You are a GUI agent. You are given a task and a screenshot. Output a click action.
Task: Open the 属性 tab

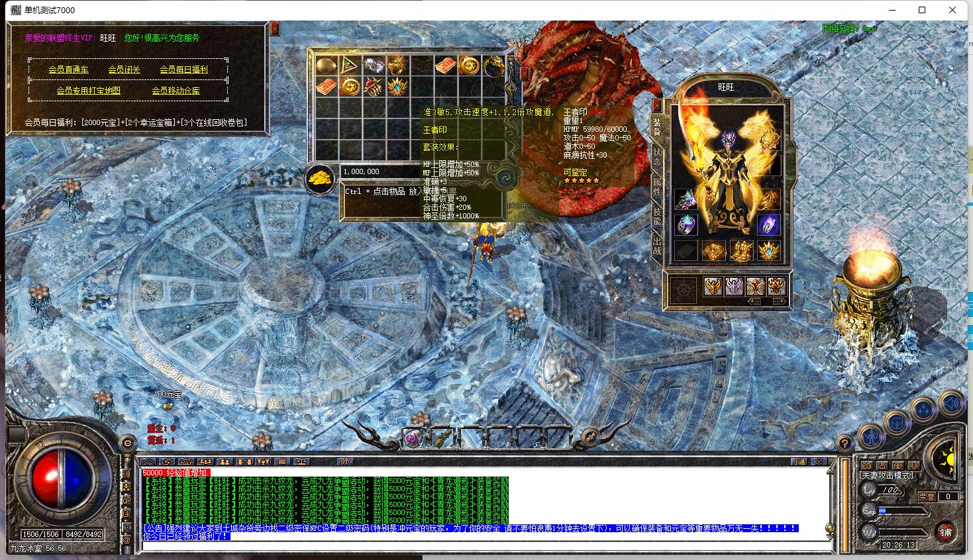pyautogui.click(x=657, y=187)
